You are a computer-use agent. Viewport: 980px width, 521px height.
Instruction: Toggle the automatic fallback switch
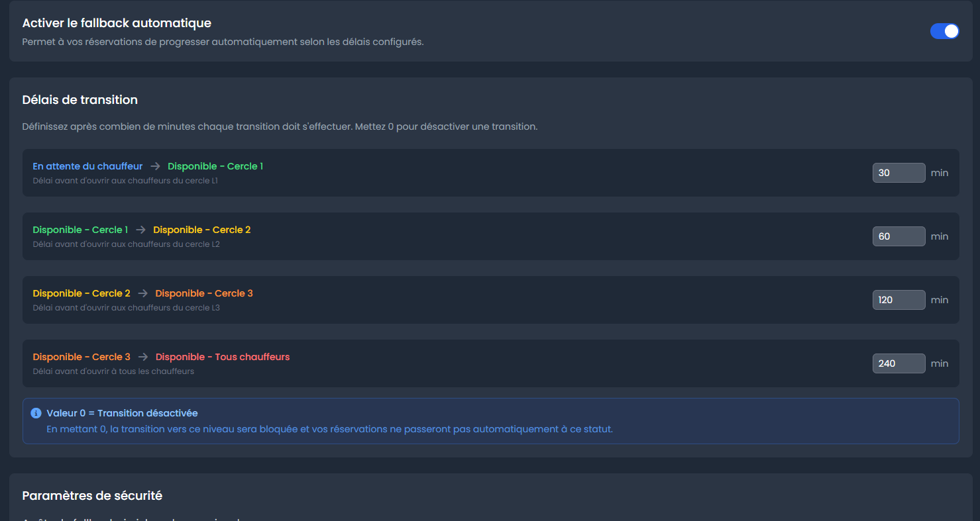tap(944, 31)
